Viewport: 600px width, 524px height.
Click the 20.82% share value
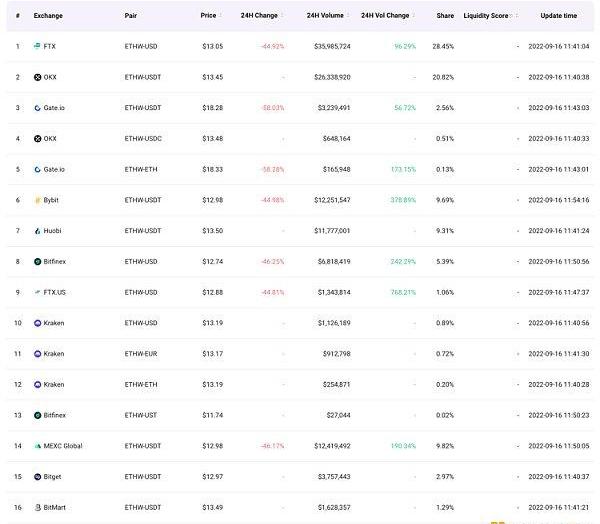click(443, 77)
